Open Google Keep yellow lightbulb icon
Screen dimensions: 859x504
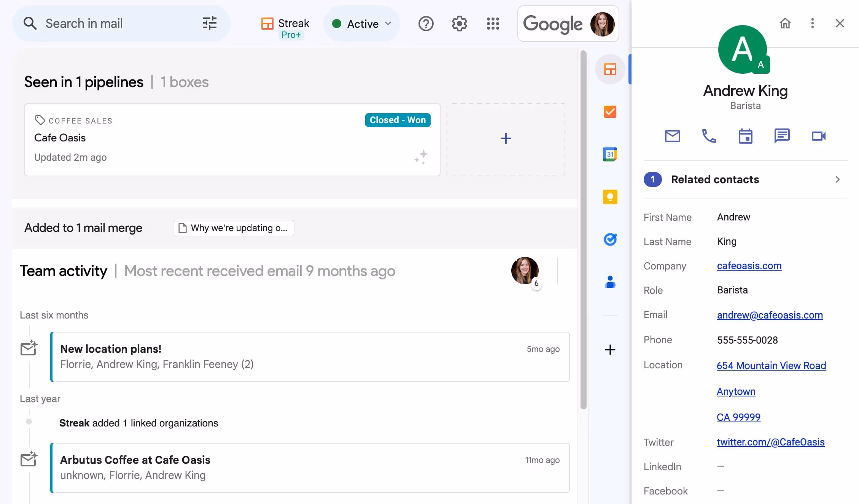tap(610, 197)
